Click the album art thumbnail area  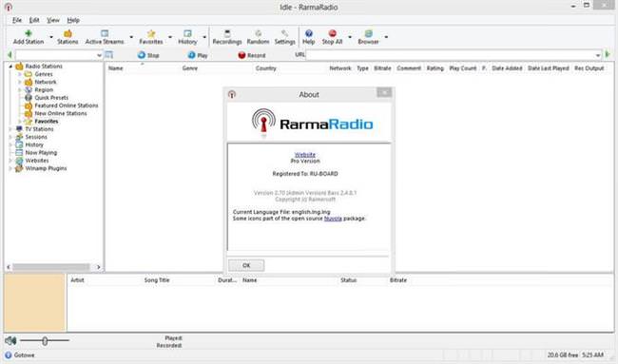click(x=34, y=302)
